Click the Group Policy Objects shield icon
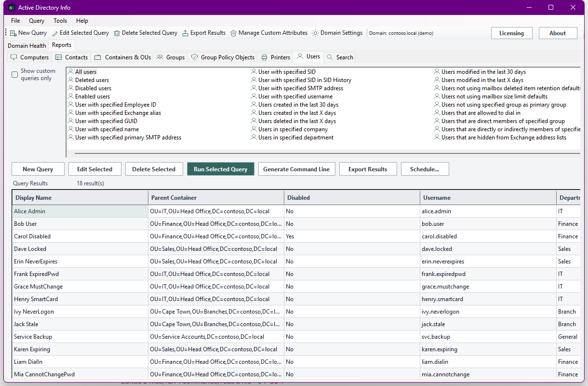Screen dimensions: 588x386 (x=195, y=57)
